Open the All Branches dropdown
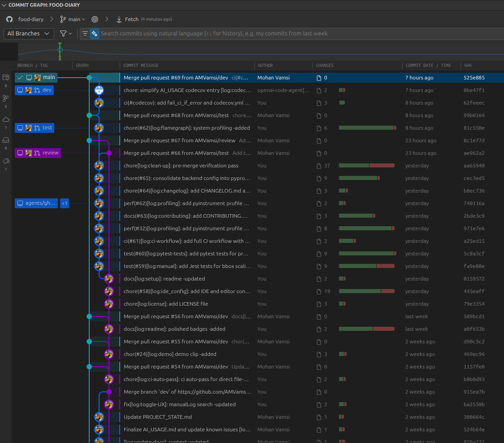Image resolution: width=504 pixels, height=443 pixels. (x=29, y=34)
